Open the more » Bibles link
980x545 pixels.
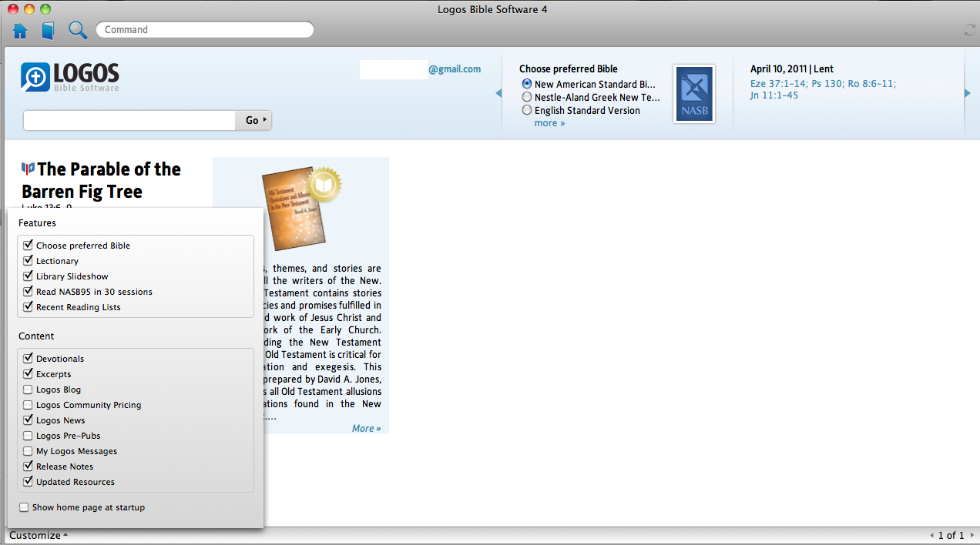pos(549,123)
